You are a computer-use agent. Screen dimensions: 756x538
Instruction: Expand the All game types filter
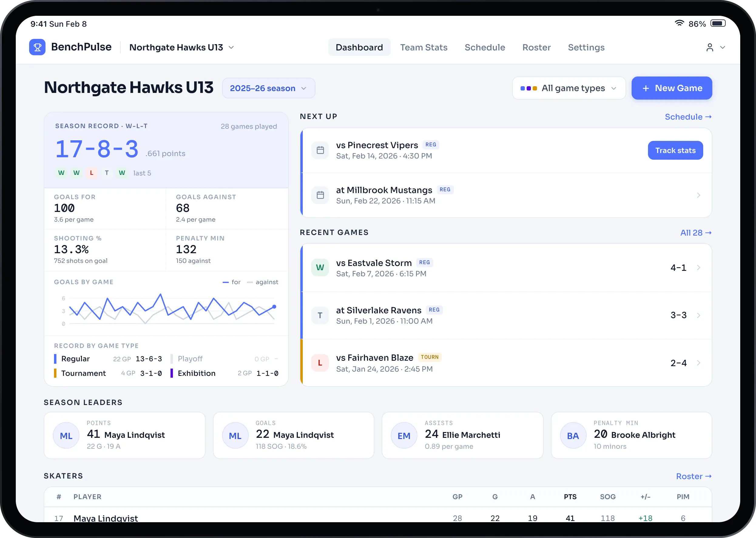point(569,88)
